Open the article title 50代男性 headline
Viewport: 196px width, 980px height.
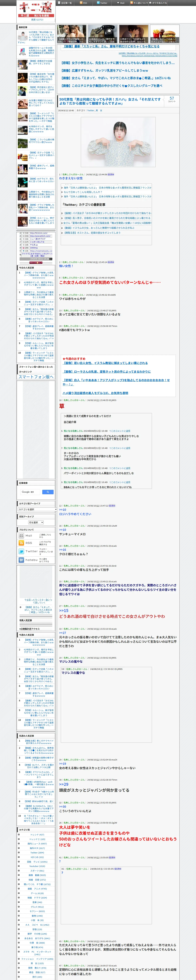110,101
